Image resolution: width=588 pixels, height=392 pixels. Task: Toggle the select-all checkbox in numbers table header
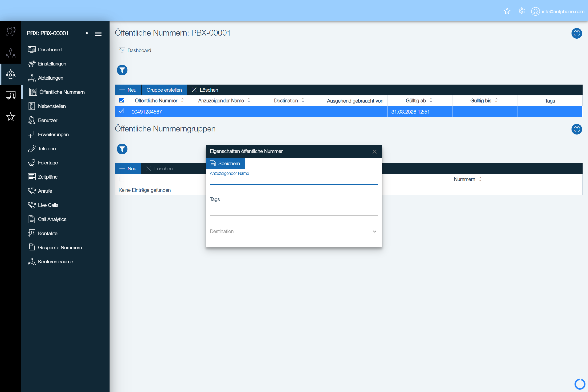(122, 100)
